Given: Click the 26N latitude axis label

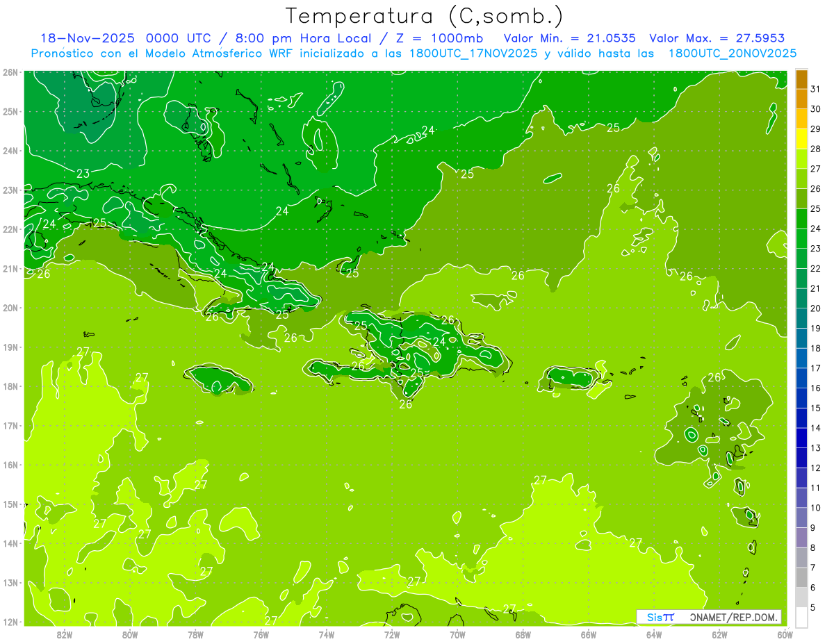Looking at the screenshot, I should (x=10, y=72).
